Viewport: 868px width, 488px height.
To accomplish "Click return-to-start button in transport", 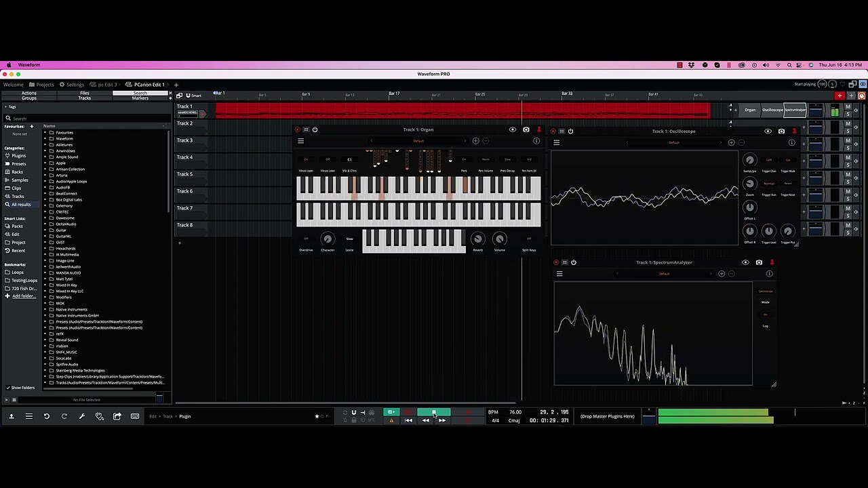I will click(x=408, y=420).
